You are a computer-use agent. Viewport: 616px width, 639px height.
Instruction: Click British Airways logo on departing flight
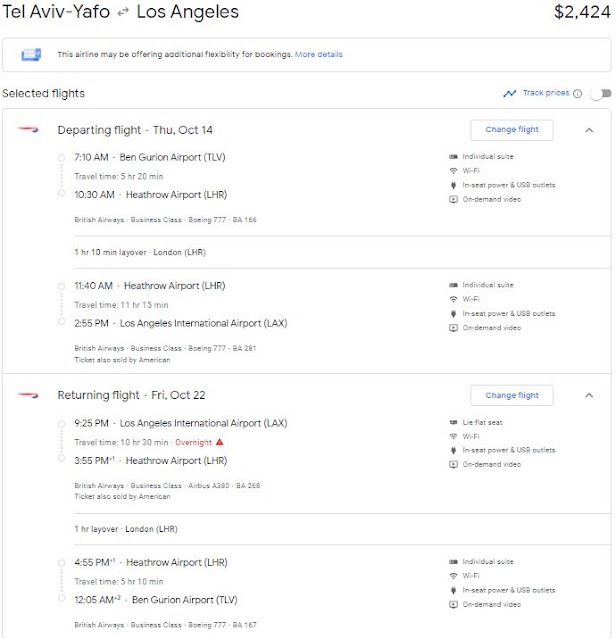(x=28, y=130)
